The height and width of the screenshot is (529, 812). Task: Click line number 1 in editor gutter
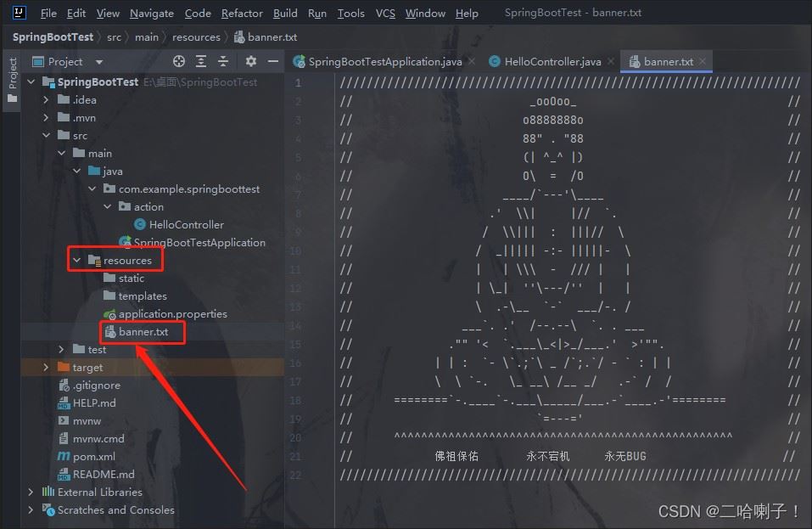(x=298, y=82)
